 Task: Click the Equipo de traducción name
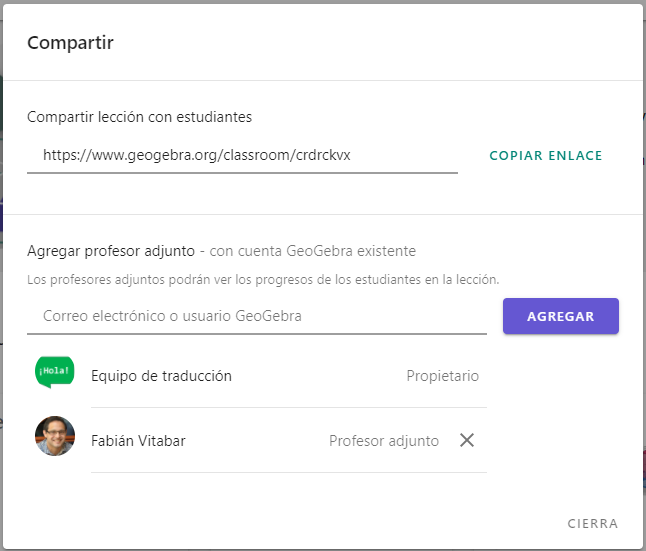pyautogui.click(x=162, y=376)
